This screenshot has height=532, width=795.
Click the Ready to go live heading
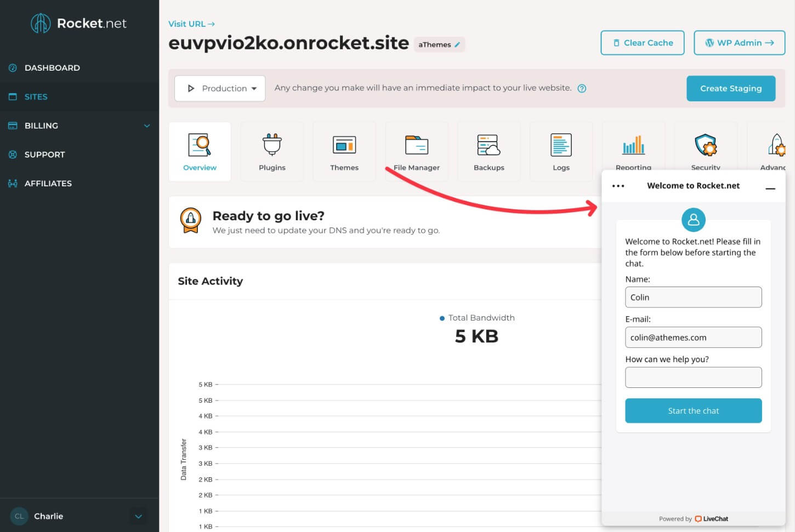click(269, 216)
